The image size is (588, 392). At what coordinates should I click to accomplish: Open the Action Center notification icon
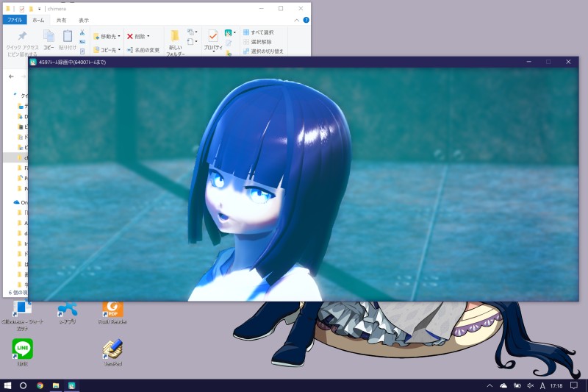point(574,385)
